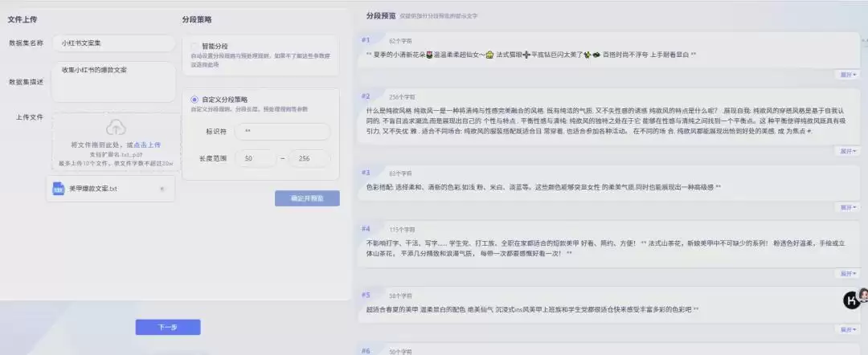The image size is (868, 355).
Task: Focus the 数据集描述 text area
Action: tap(114, 82)
